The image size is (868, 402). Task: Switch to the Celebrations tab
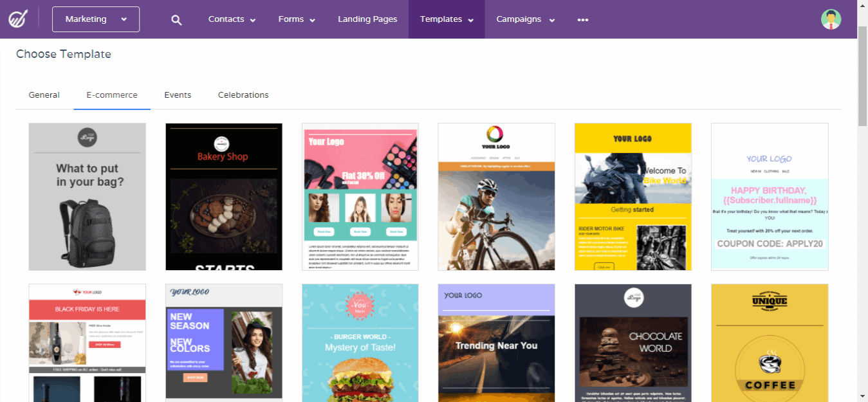[243, 95]
